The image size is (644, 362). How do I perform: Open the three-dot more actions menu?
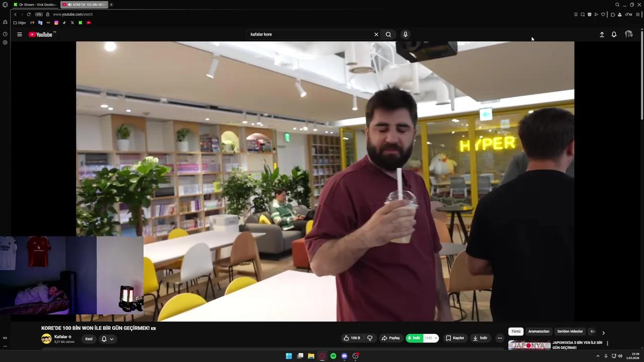[500, 338]
